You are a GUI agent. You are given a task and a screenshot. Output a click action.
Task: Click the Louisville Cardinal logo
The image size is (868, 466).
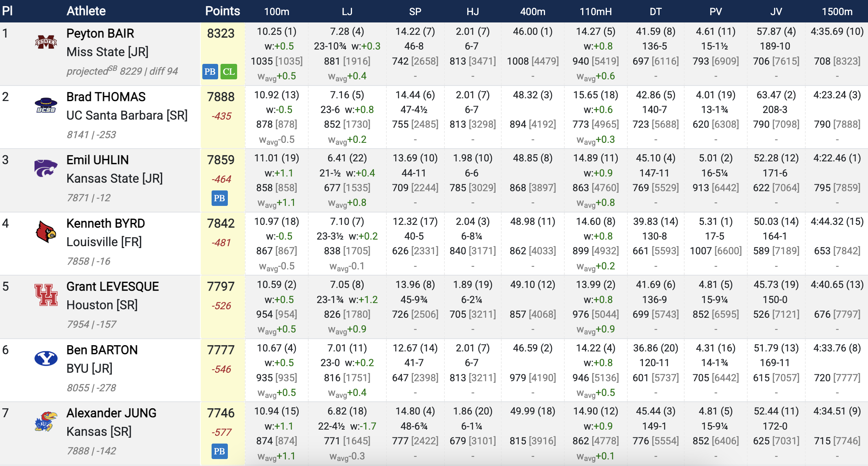pos(46,231)
